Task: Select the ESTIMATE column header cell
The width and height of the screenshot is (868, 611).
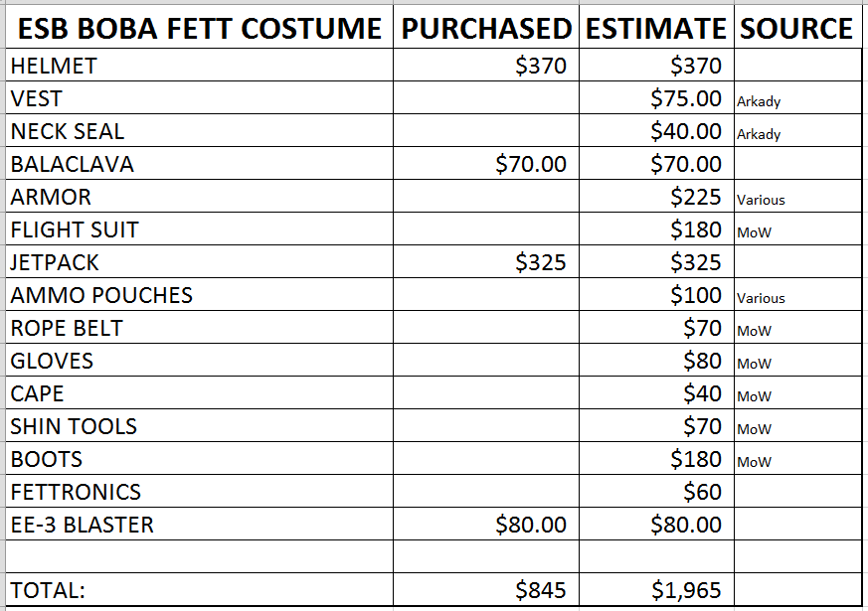Action: 656,27
